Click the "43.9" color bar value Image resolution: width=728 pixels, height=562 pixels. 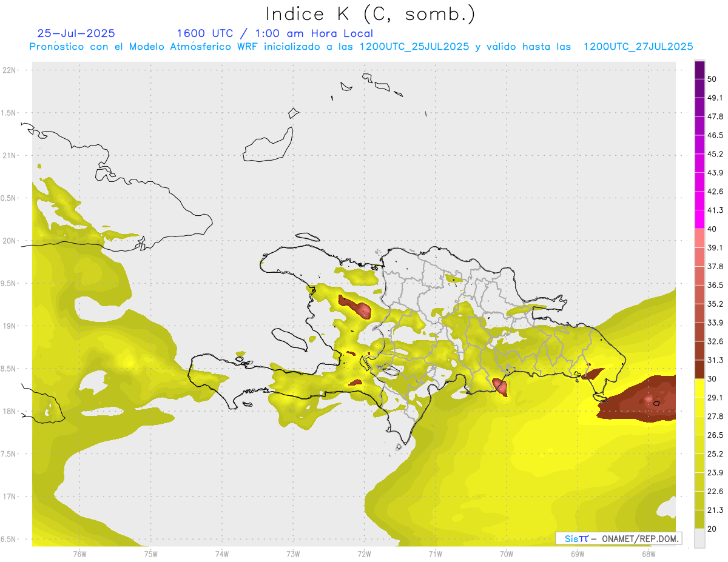coord(715,173)
